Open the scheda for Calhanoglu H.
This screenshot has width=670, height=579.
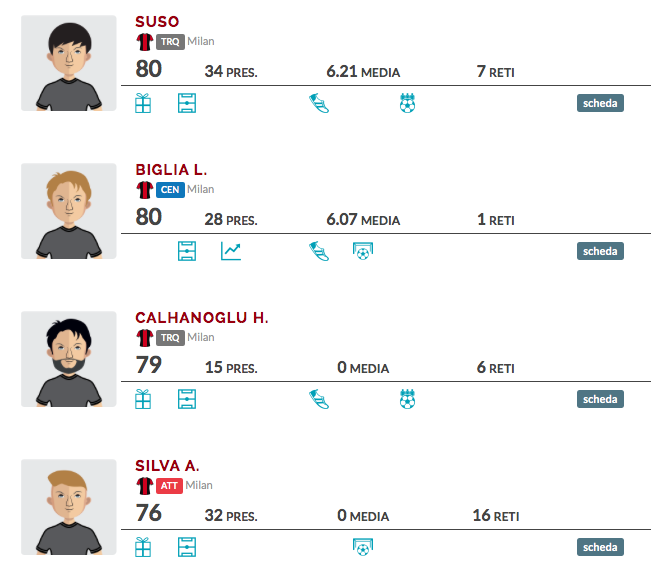point(600,399)
